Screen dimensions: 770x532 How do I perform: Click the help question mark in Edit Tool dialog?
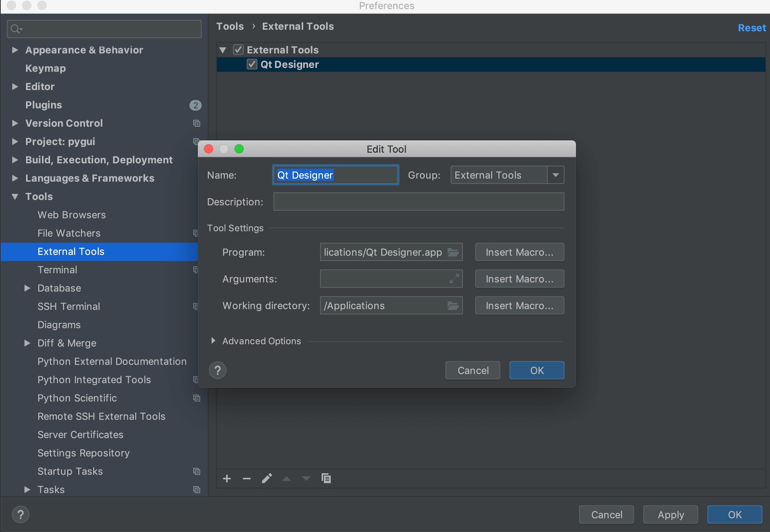coord(218,370)
